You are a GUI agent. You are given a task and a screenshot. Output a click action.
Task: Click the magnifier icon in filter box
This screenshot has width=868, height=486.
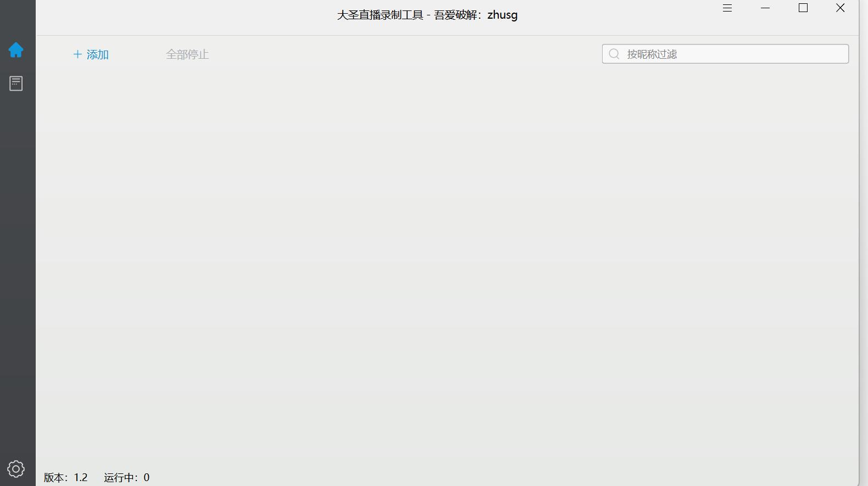tap(614, 54)
